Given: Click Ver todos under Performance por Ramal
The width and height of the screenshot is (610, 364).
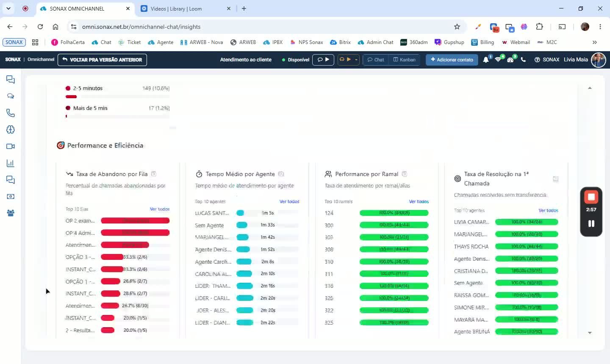Looking at the screenshot, I should (419, 201).
